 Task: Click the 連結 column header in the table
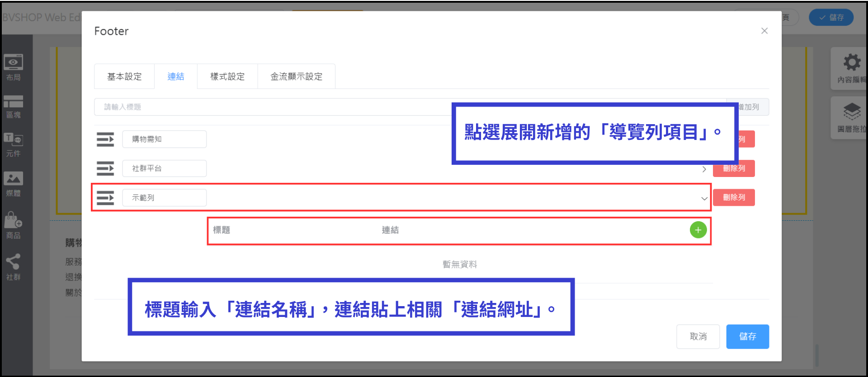click(390, 230)
